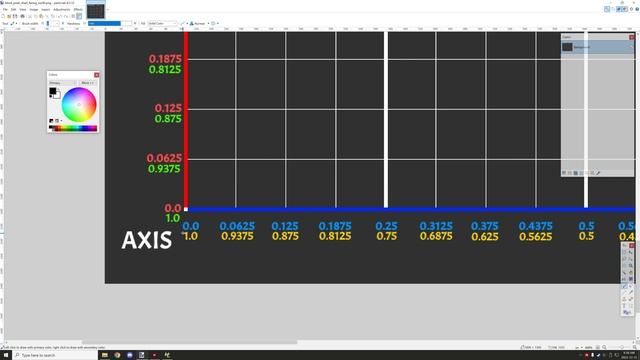
Task: Open layer properties in Layers window
Action: tap(598, 173)
